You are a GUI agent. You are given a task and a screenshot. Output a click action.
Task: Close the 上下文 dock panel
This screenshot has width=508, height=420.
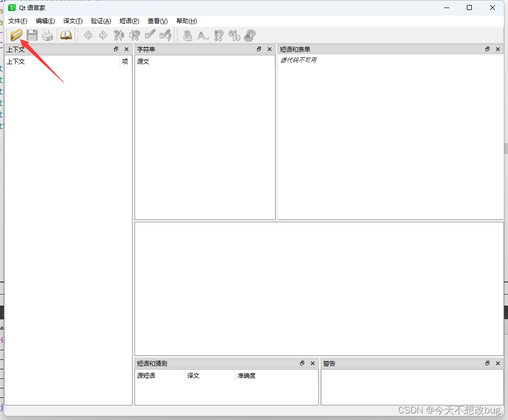tap(126, 49)
